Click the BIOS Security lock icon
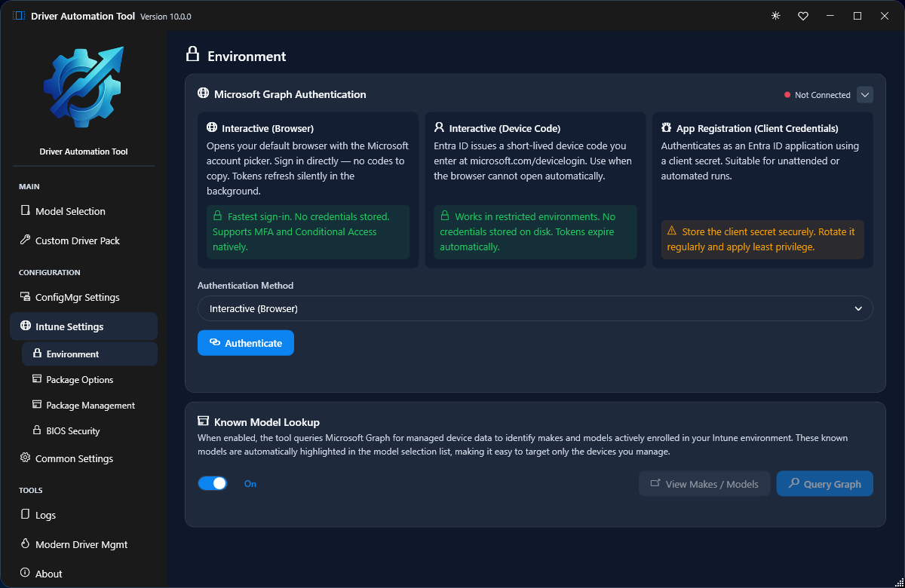 tap(37, 430)
